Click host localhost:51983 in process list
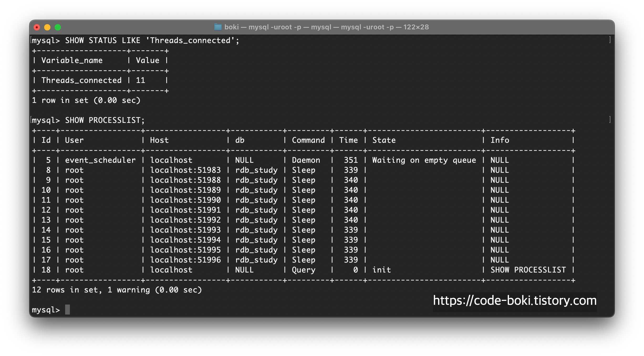Image resolution: width=644 pixels, height=356 pixels. 185,170
